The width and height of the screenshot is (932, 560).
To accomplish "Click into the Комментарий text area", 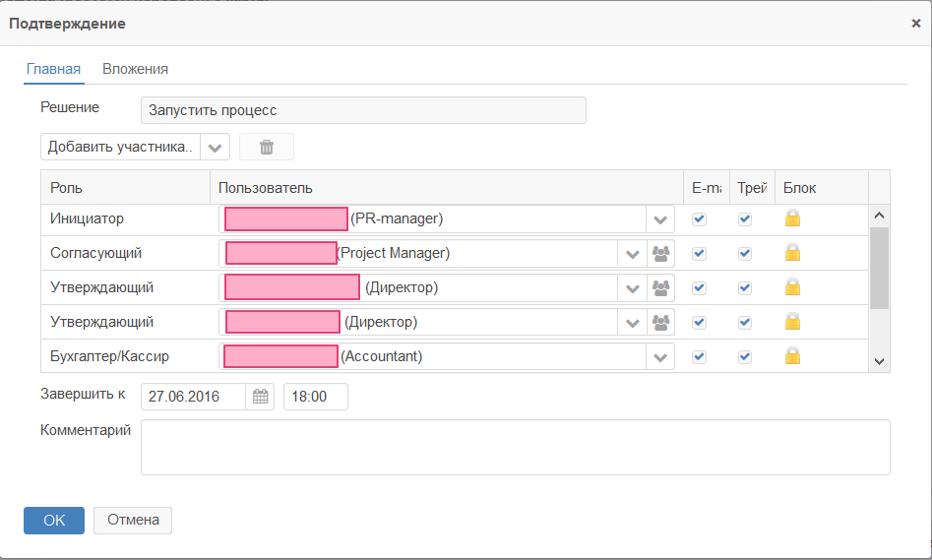I will click(515, 447).
